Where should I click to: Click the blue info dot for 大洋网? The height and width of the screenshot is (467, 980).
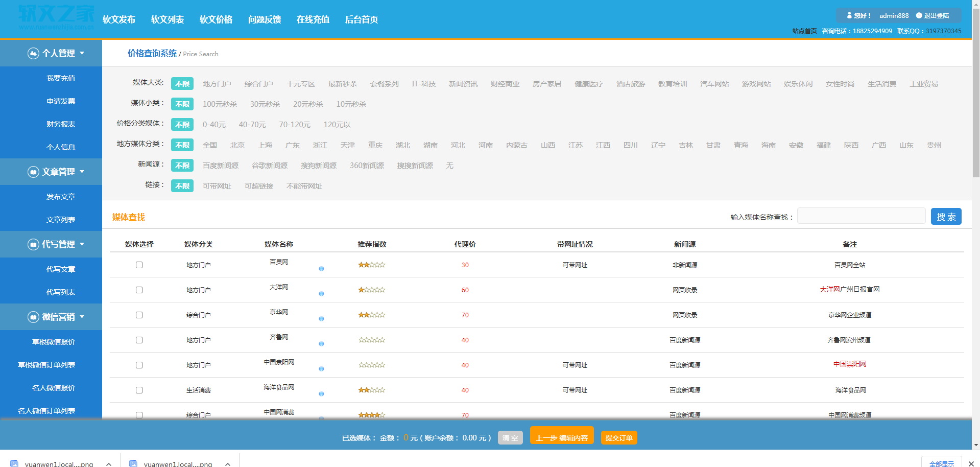coord(321,294)
